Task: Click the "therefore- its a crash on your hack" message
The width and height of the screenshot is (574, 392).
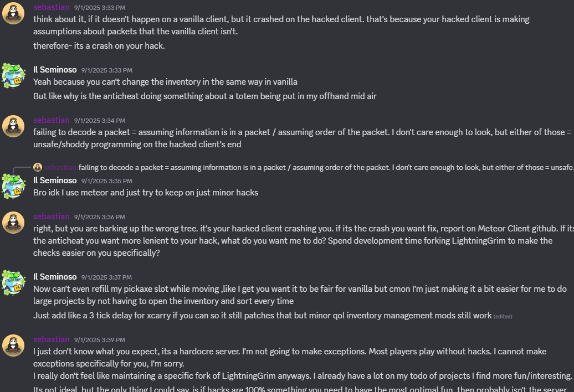Action: 99,46
